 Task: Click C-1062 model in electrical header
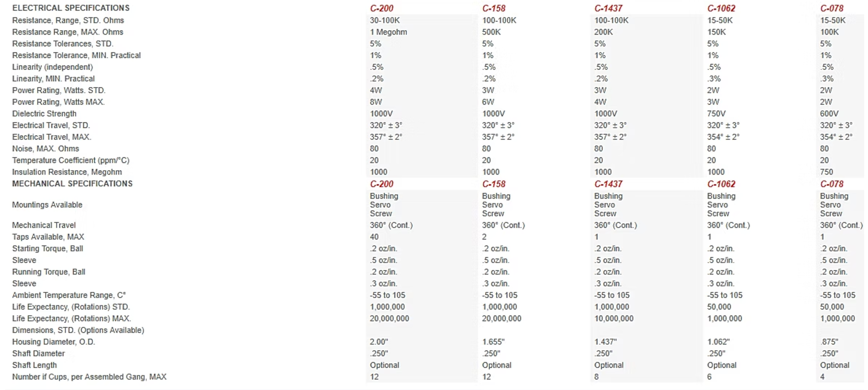721,9
